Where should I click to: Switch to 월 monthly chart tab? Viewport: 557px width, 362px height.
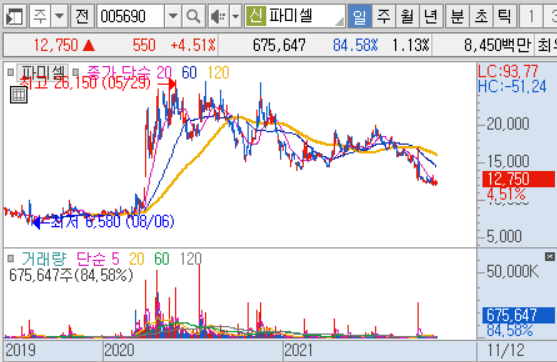click(x=407, y=16)
